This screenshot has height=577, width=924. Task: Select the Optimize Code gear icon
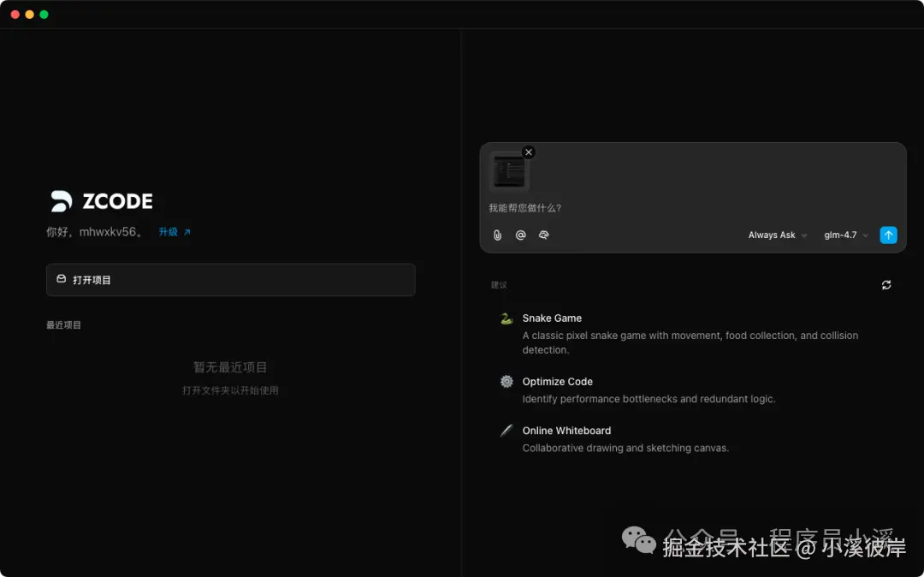[x=505, y=381]
